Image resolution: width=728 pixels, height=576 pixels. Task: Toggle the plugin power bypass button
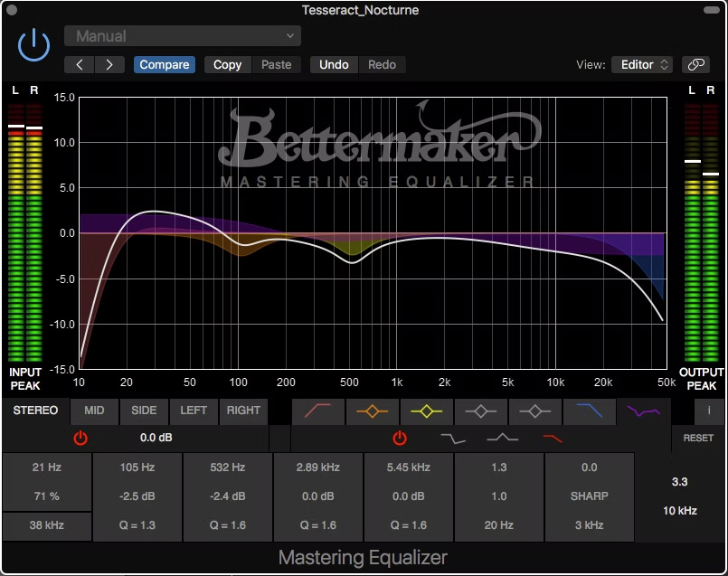[x=33, y=45]
